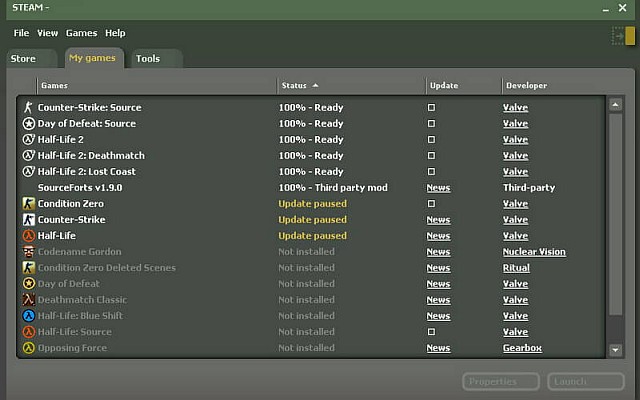The height and width of the screenshot is (400, 640).
Task: Switch to the Store tab
Action: 23,59
